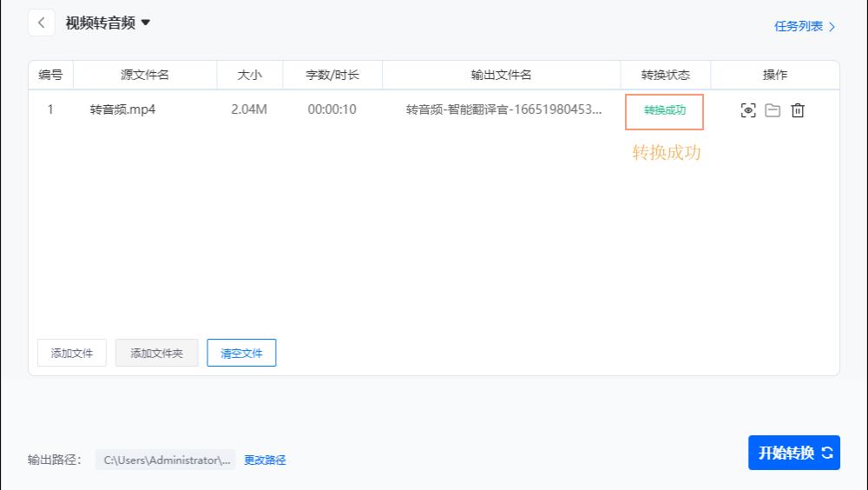Image resolution: width=868 pixels, height=490 pixels.
Task: Open the 任务列表 task list
Action: click(804, 27)
